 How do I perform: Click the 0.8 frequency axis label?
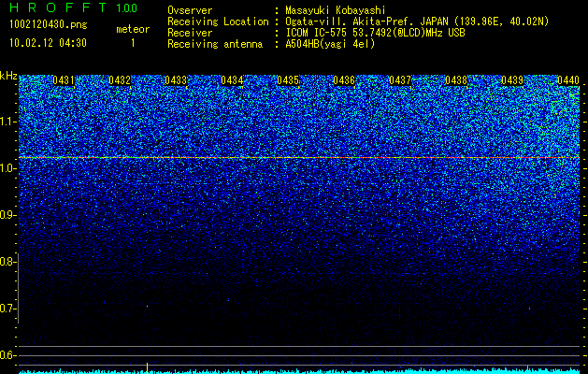click(x=7, y=262)
